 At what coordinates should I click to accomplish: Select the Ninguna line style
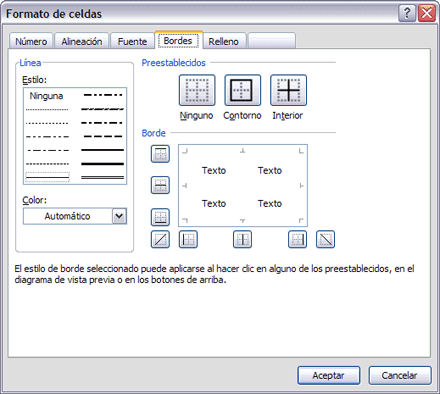pyautogui.click(x=46, y=96)
